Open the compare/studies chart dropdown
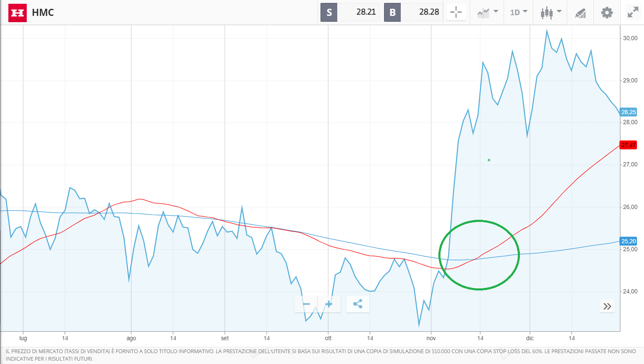The height and width of the screenshot is (364, 644). pos(487,13)
